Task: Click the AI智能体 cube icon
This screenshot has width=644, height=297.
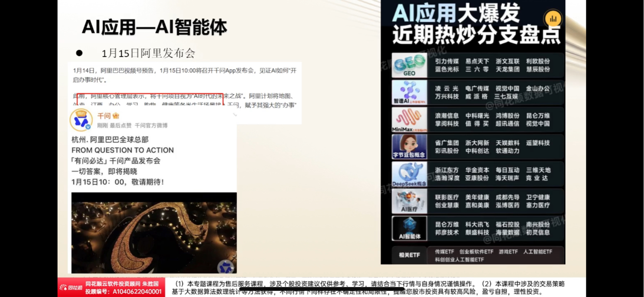Action: (x=409, y=228)
